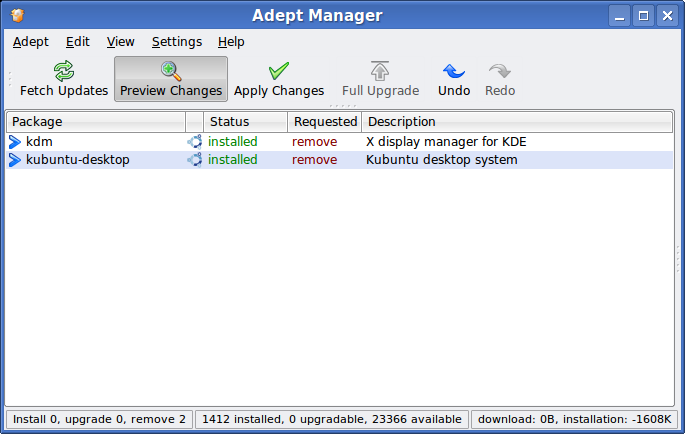Image resolution: width=685 pixels, height=434 pixels.
Task: Click '1412 installed, 0 upgradable' status panel
Action: click(332, 420)
